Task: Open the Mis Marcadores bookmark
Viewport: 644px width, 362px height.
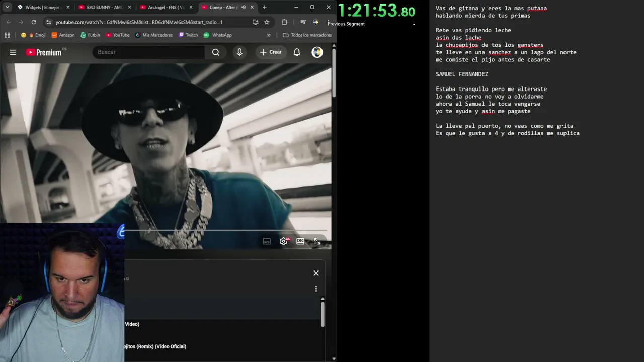Action: tap(153, 35)
